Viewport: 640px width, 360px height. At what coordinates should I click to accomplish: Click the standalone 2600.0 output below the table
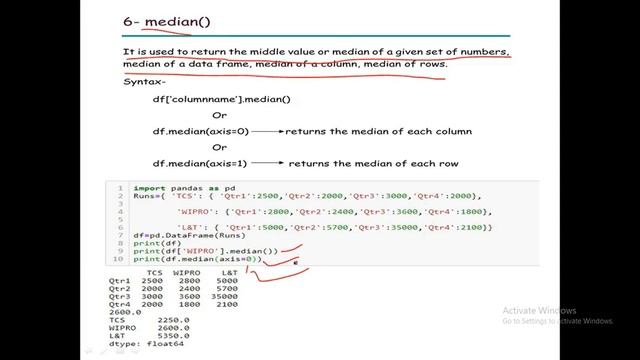coord(125,312)
